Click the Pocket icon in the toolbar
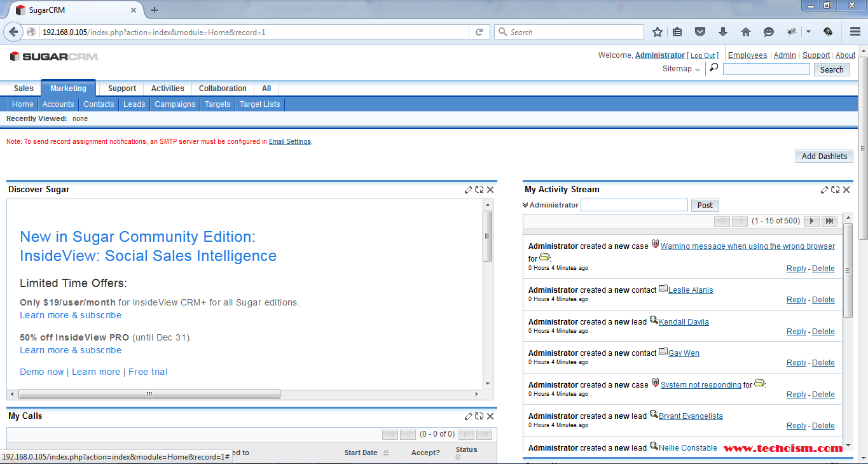The width and height of the screenshot is (868, 464). (x=700, y=32)
